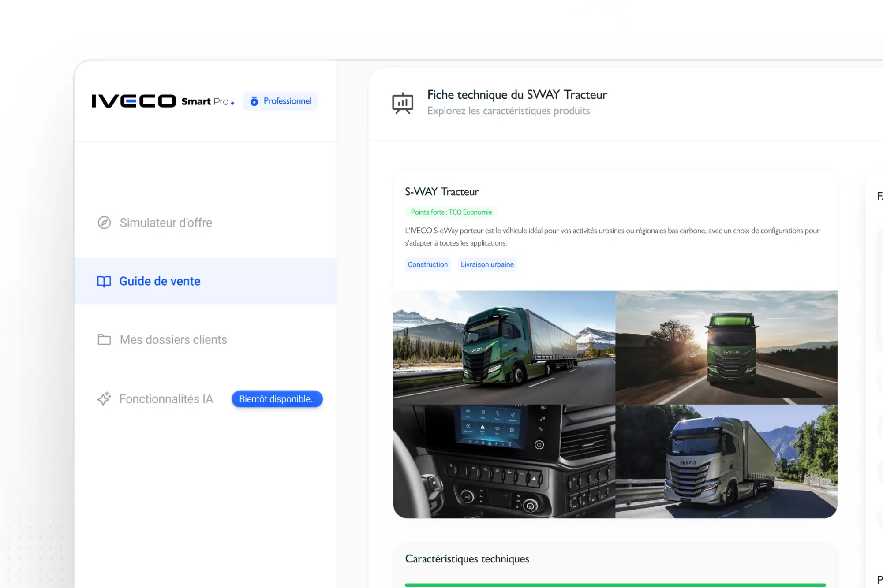Select Fonctionnalités IA menu entry

tap(166, 399)
